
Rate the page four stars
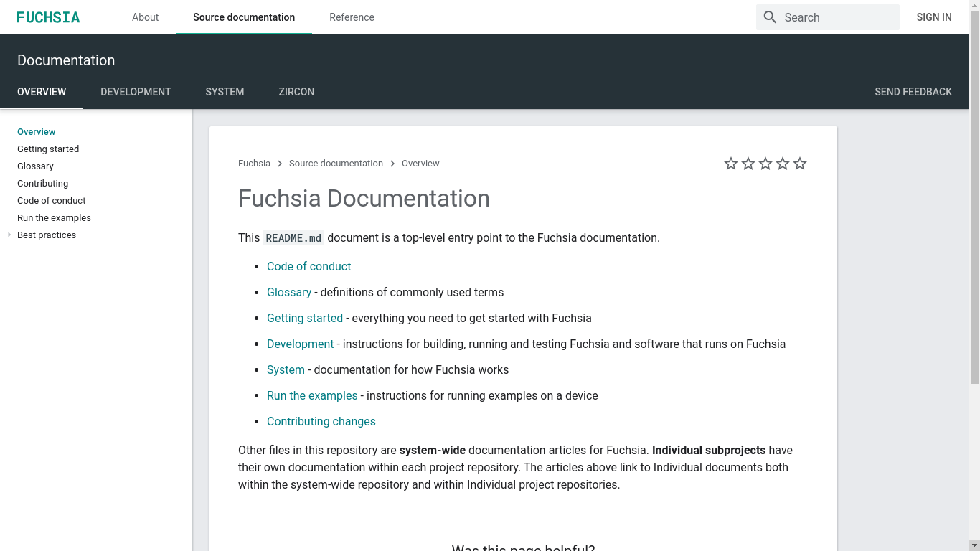[x=783, y=164]
